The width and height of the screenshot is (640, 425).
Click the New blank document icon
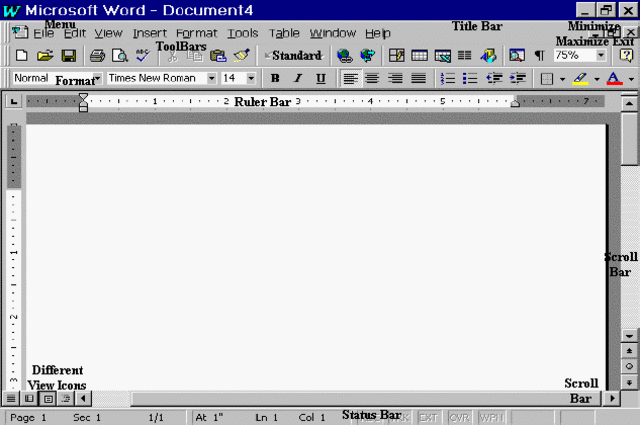[x=21, y=55]
